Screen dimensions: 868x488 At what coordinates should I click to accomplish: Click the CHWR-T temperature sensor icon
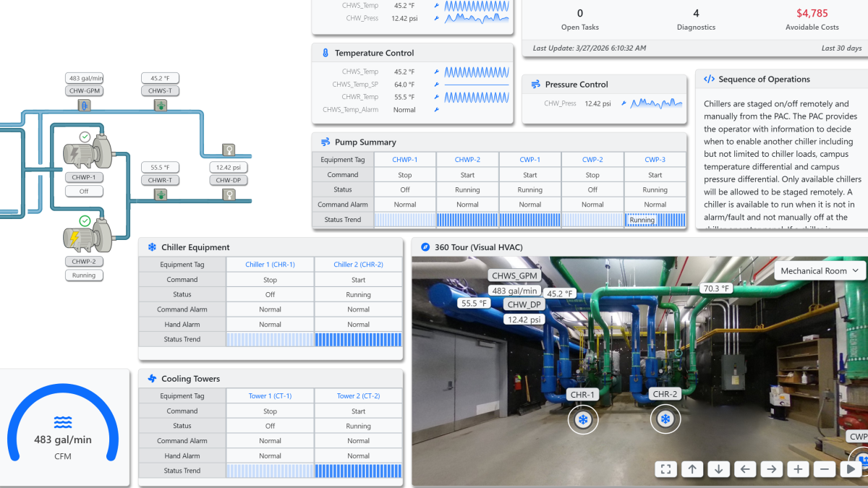click(160, 194)
